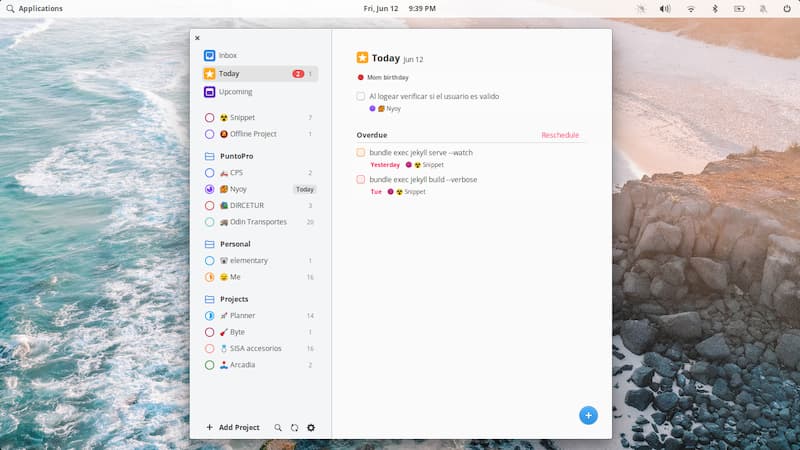Click the Add Project button
Image resolution: width=800 pixels, height=450 pixels.
click(232, 428)
